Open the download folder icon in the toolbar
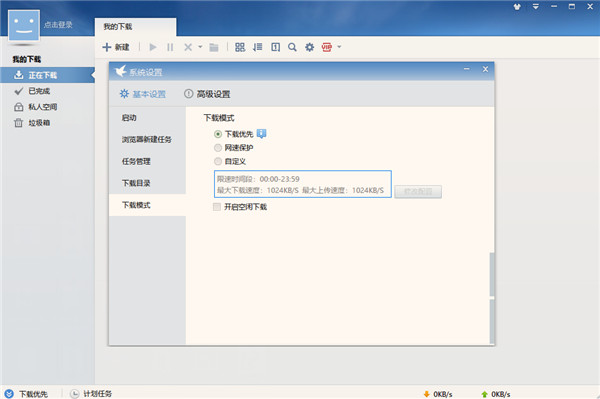 (214, 47)
